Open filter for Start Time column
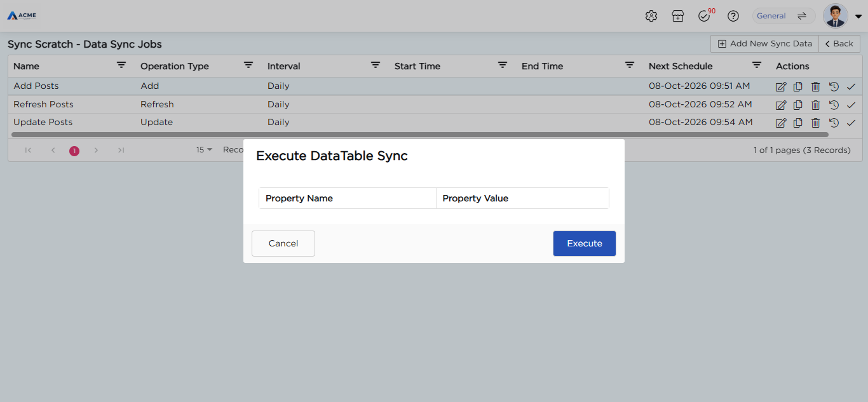Screen dimensions: 868x402 [503, 65]
